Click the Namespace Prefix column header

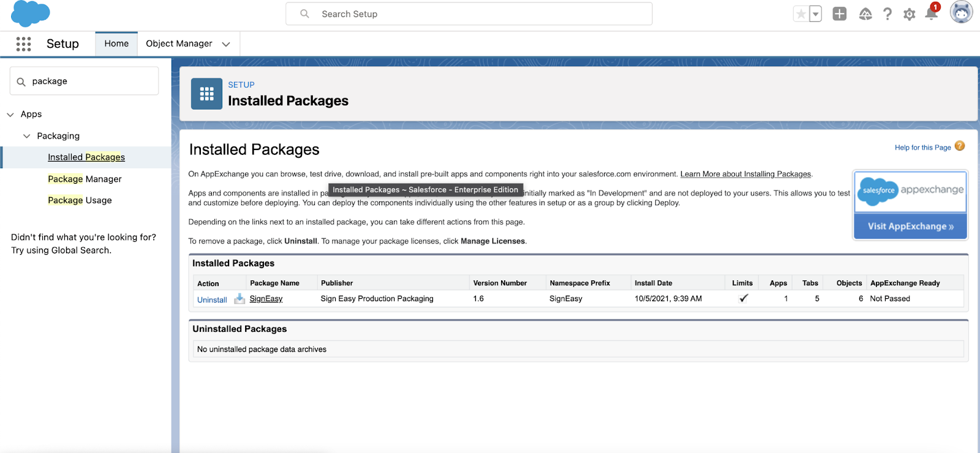[x=580, y=283]
